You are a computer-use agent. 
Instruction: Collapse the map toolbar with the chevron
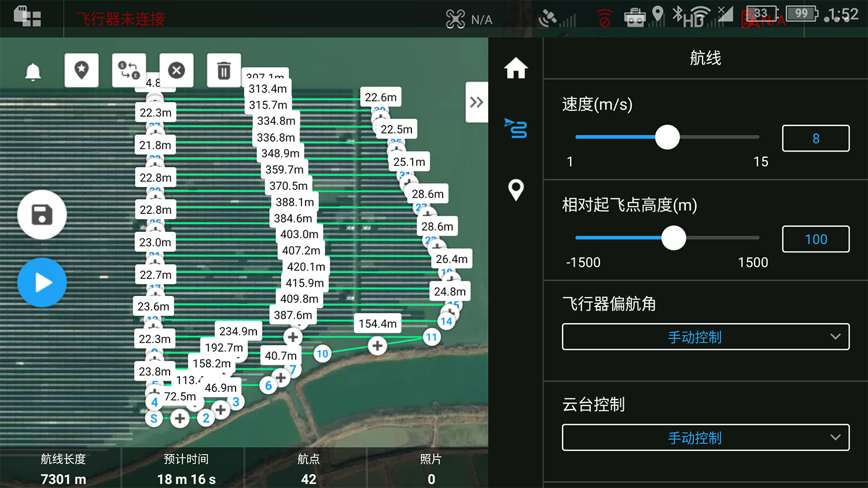tap(476, 102)
